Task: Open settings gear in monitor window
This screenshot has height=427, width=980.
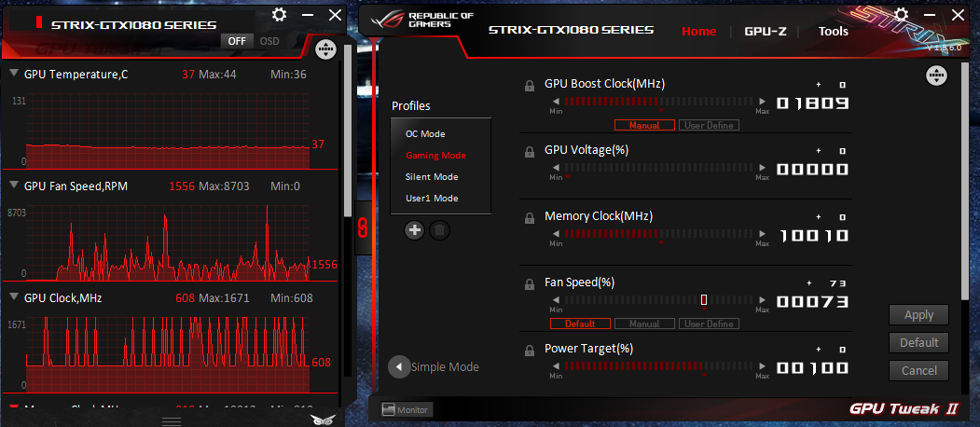Action: coord(280,15)
